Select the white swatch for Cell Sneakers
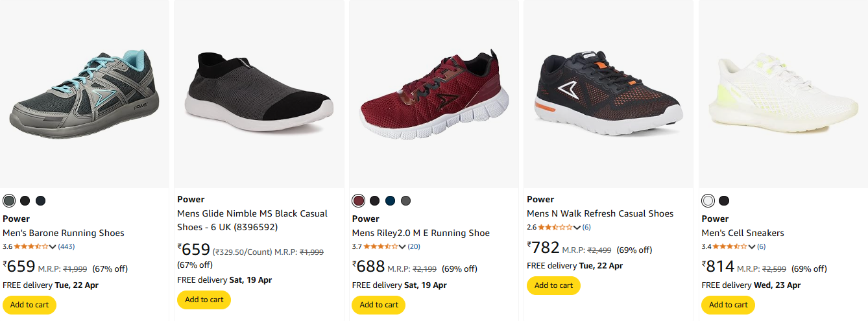The image size is (868, 321). click(708, 200)
